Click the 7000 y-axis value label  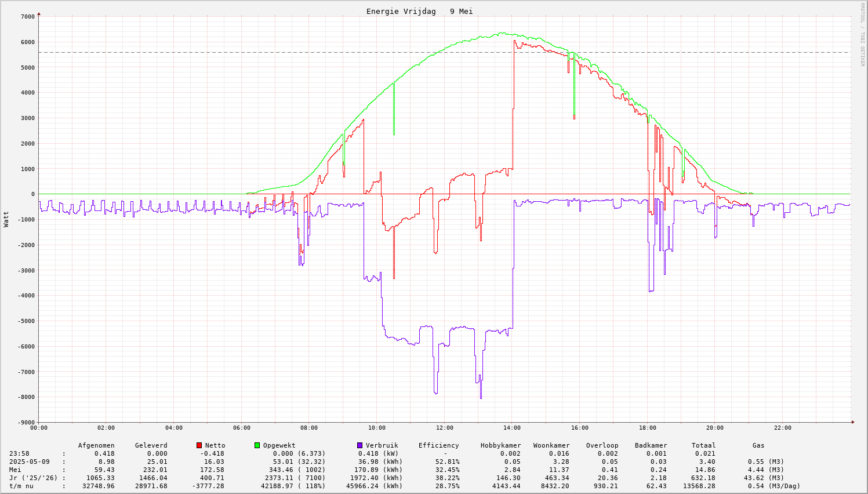(x=28, y=16)
